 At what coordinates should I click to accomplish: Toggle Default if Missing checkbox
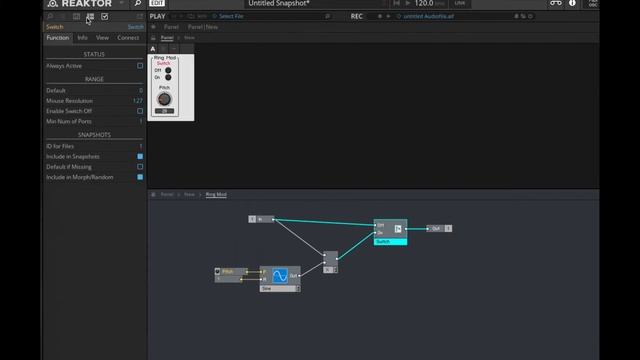point(140,167)
